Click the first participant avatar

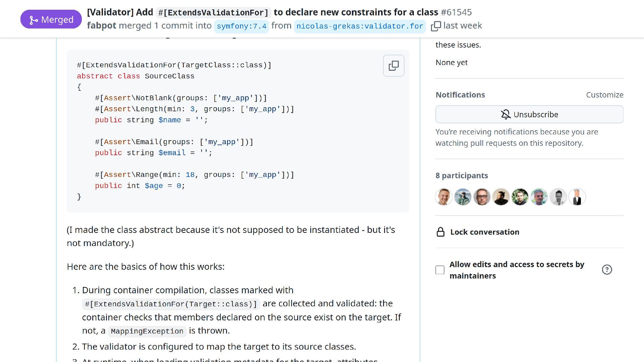[x=444, y=197]
